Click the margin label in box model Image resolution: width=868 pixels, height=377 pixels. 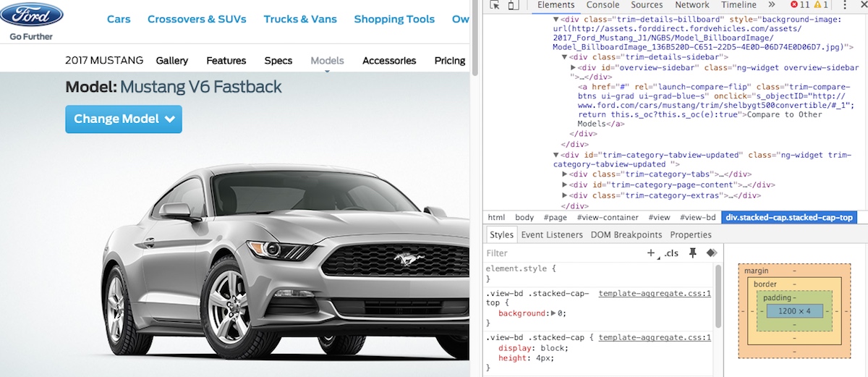tap(757, 271)
